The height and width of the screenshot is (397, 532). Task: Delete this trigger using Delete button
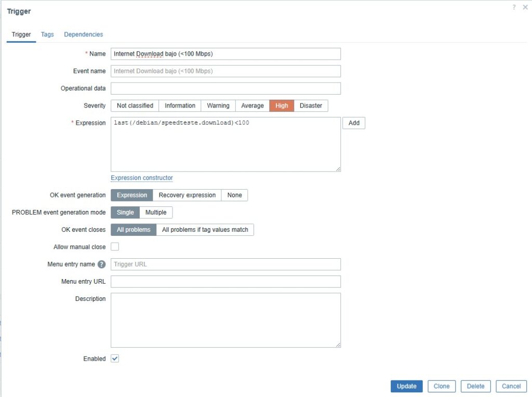[x=475, y=386]
